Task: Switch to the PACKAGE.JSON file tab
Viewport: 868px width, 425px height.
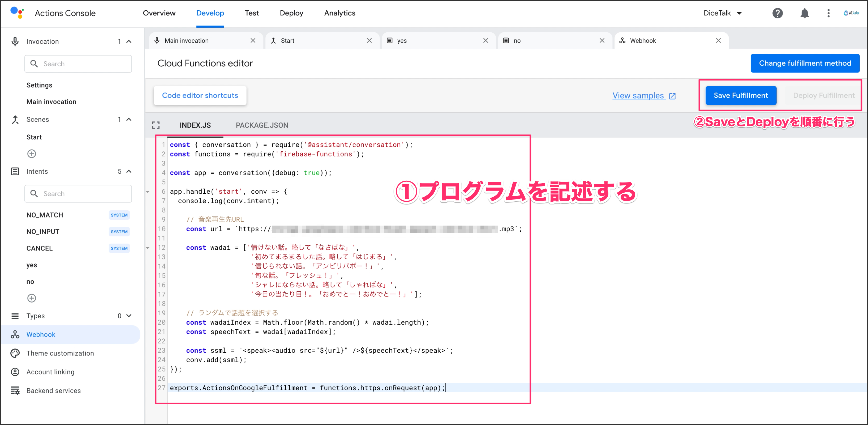Action: [262, 125]
